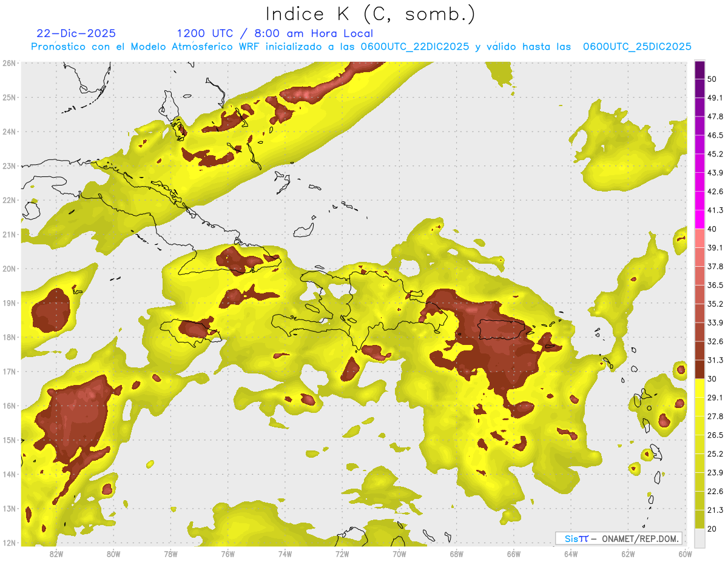The width and height of the screenshot is (728, 562).
Task: Click the '82W' longitude axis label
Action: click(x=56, y=554)
